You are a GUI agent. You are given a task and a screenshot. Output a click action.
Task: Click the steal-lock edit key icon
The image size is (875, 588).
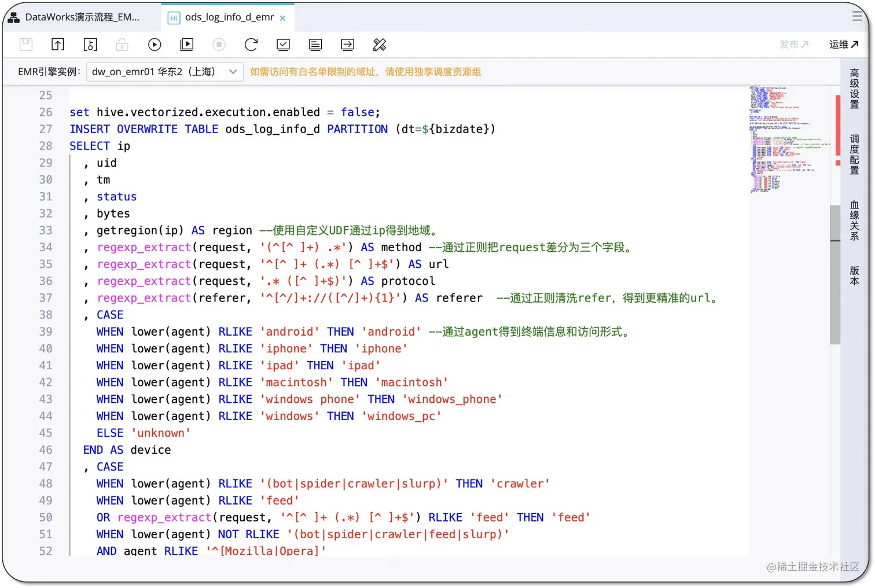[90, 45]
